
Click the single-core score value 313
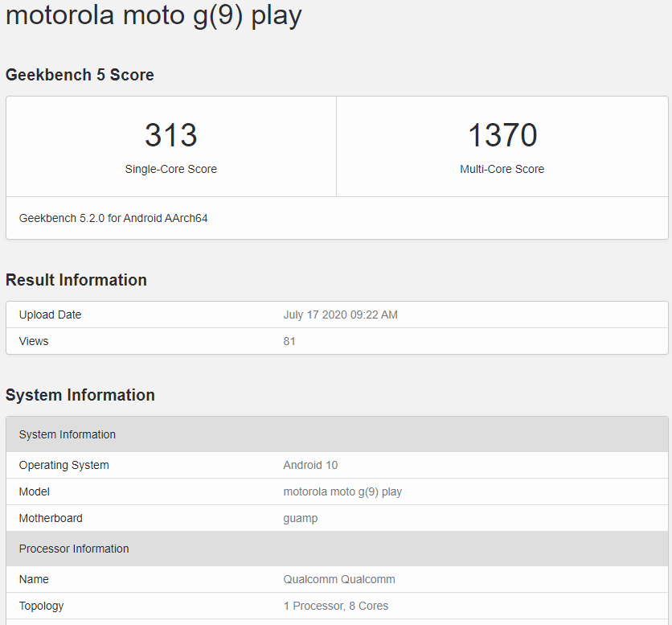[171, 135]
